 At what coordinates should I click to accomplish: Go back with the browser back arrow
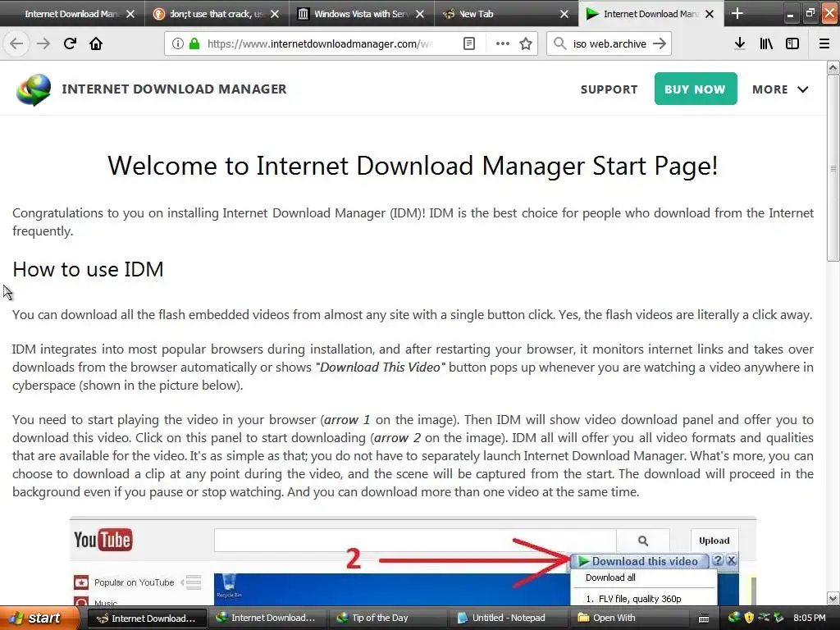(x=16, y=44)
